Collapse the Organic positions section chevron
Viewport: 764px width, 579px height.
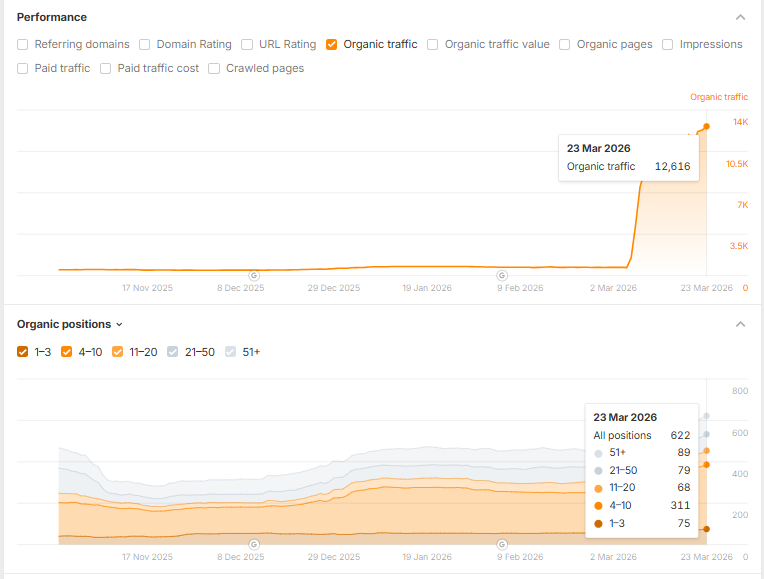pos(740,325)
